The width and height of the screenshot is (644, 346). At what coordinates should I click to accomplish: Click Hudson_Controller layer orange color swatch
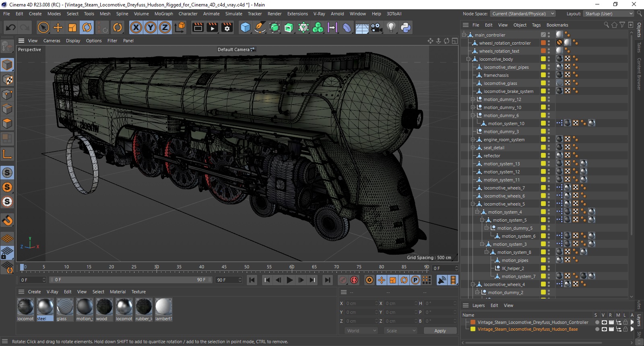(473, 322)
